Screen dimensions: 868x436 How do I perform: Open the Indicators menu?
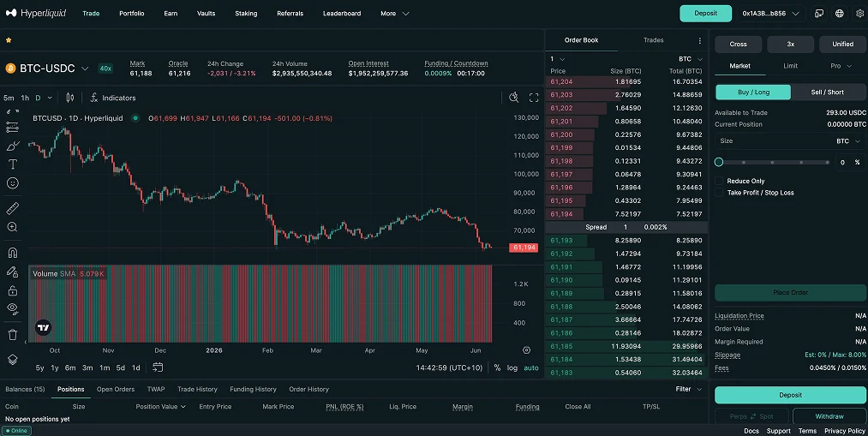[x=113, y=98]
